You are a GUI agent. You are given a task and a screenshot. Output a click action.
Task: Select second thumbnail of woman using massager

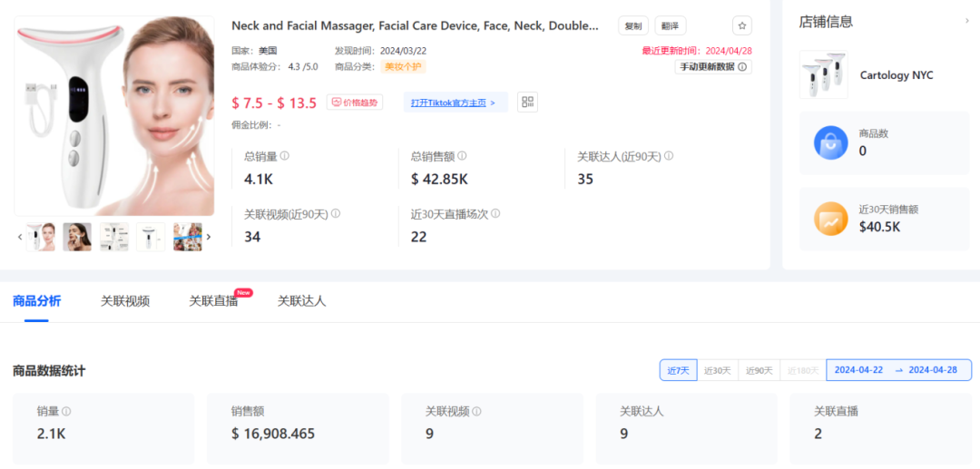coord(77,237)
